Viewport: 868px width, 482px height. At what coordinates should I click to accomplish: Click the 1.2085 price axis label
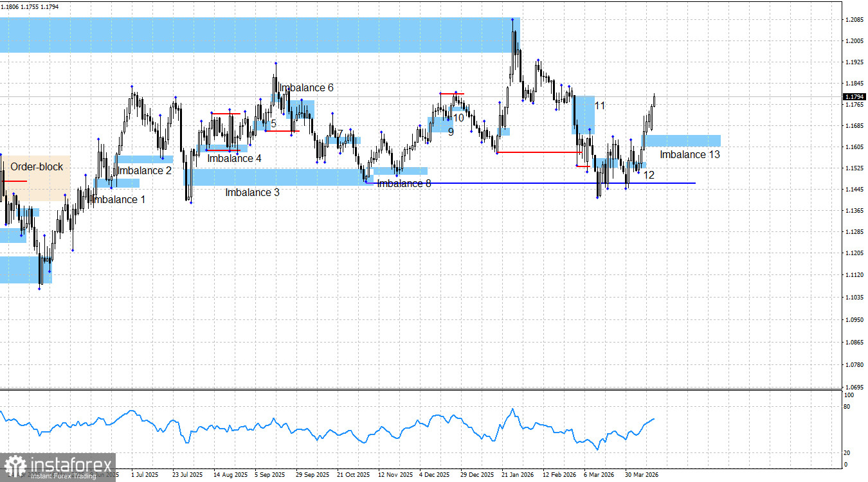(x=854, y=19)
